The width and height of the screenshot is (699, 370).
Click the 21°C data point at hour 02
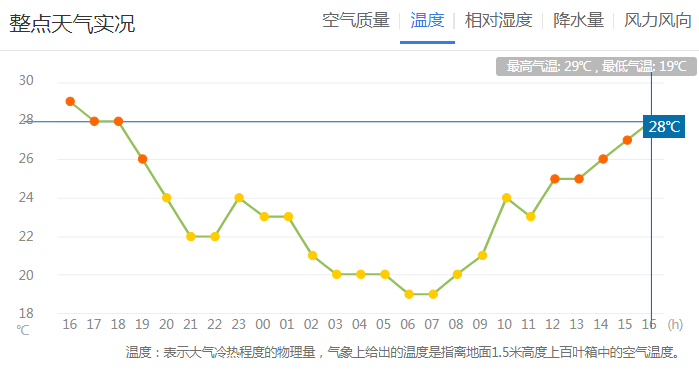[x=312, y=255]
